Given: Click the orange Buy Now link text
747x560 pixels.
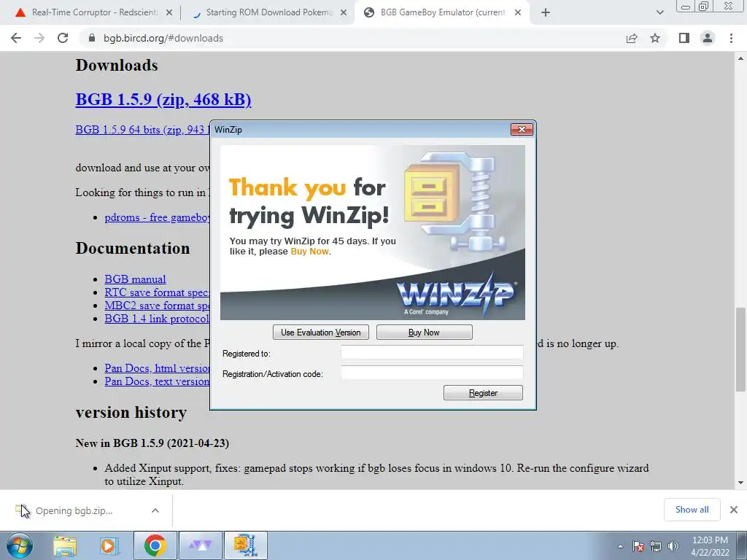Looking at the screenshot, I should (x=309, y=252).
